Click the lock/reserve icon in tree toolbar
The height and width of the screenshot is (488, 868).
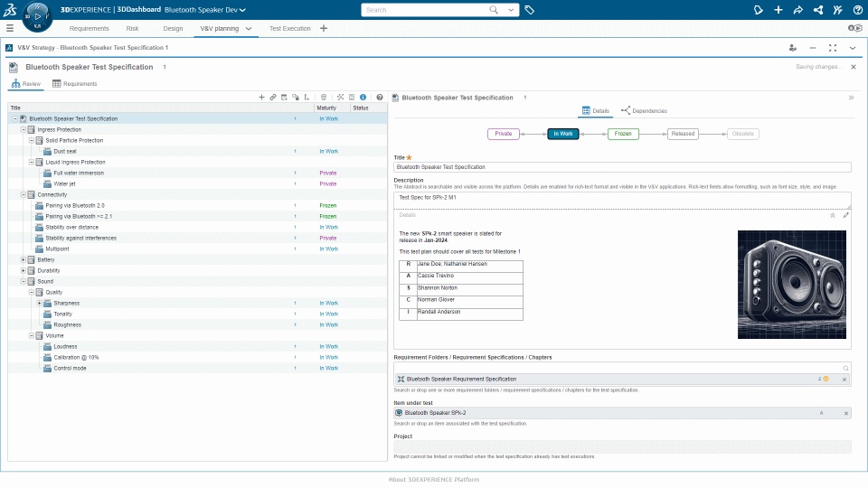pos(296,98)
